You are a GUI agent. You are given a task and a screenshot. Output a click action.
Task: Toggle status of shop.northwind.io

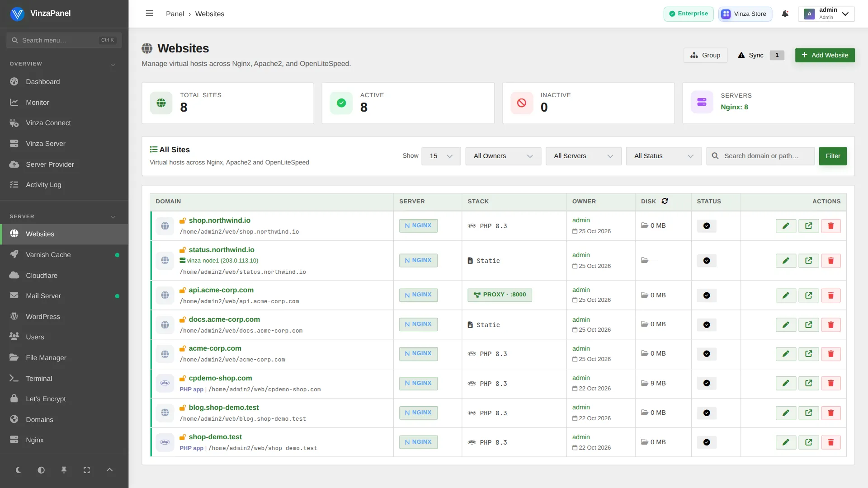click(x=707, y=226)
